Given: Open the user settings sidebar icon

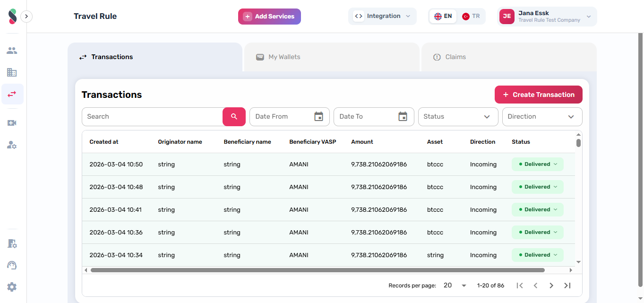Looking at the screenshot, I should [12, 145].
